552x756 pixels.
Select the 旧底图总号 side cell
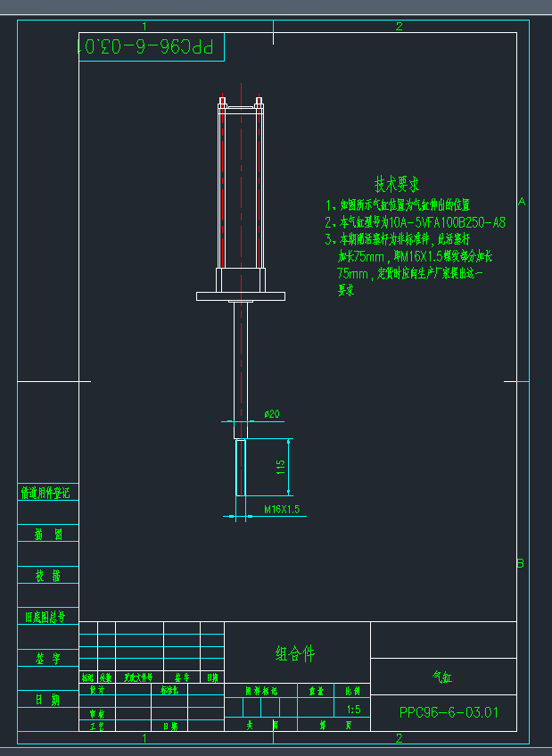pos(45,616)
